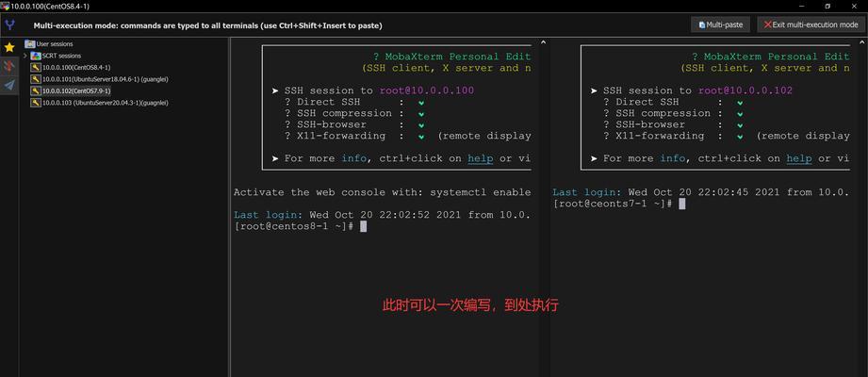
Task: Open the star favorites sidebar tab
Action: (9, 48)
